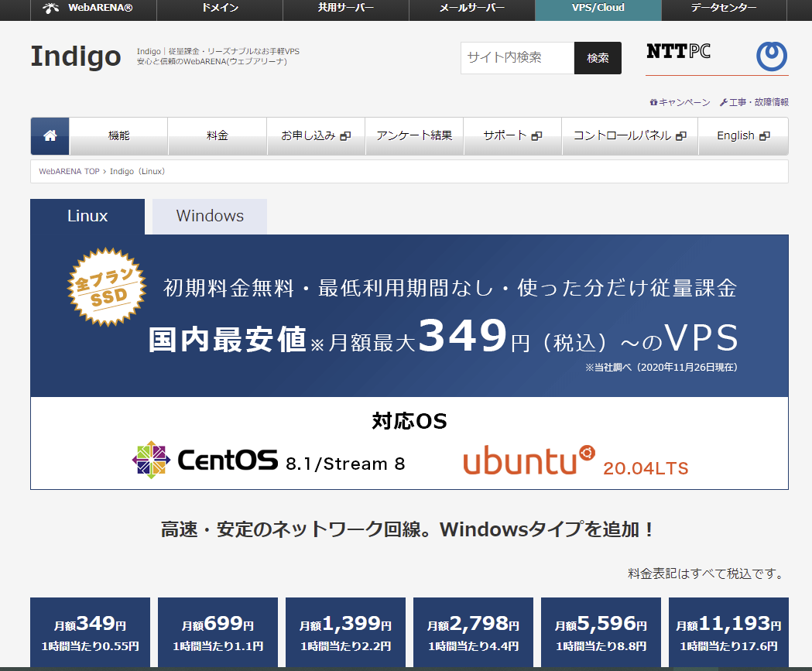Click the wrench icon for maintenance info
This screenshot has width=812, height=671.
pyautogui.click(x=724, y=102)
